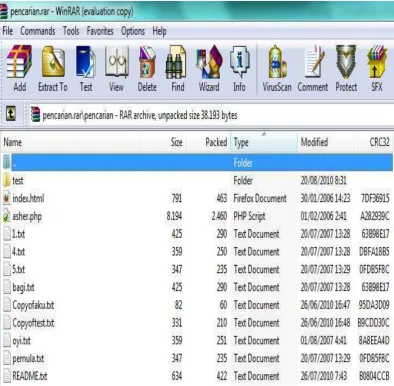Select the bagi.txt file name

point(23,287)
